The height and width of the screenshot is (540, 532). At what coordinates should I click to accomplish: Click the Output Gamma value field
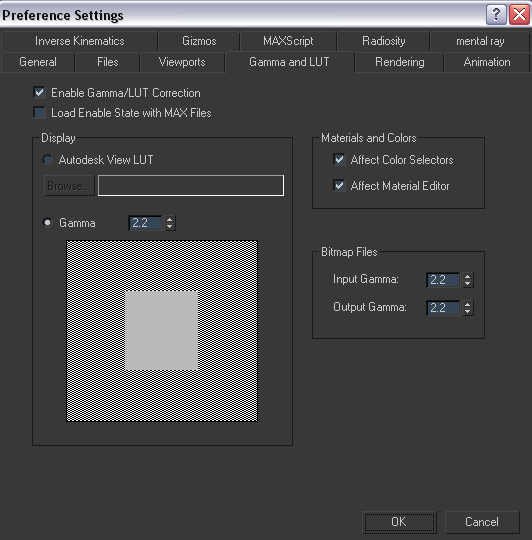coord(443,308)
